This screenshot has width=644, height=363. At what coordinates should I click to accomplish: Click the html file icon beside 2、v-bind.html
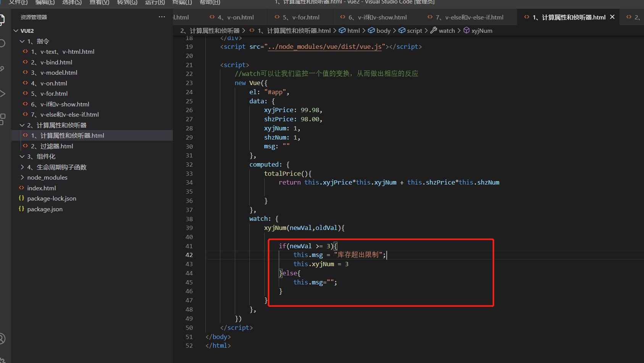[25, 62]
